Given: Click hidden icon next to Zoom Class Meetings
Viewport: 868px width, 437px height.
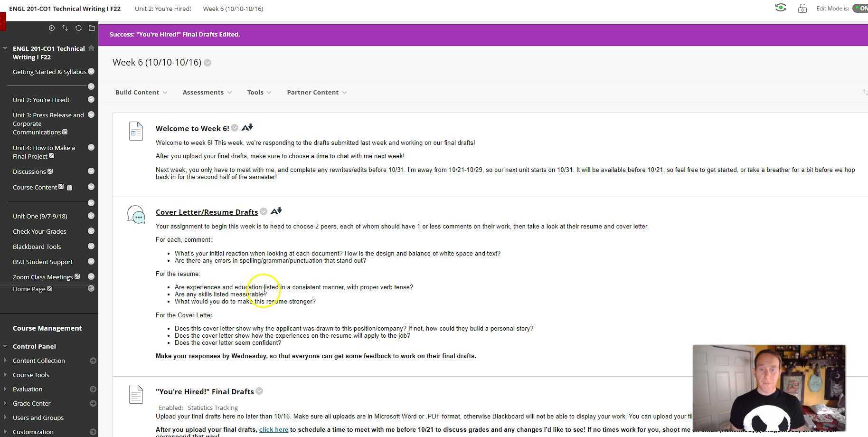Looking at the screenshot, I should tap(77, 276).
